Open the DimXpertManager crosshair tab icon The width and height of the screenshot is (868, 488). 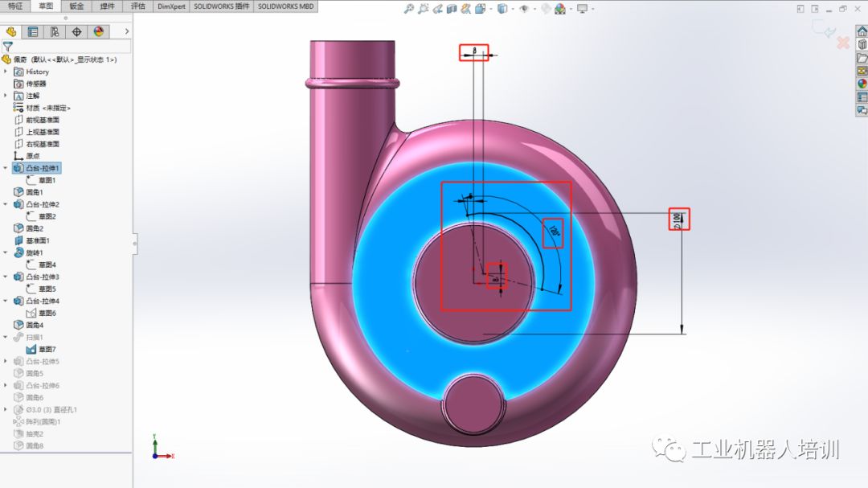tap(76, 32)
